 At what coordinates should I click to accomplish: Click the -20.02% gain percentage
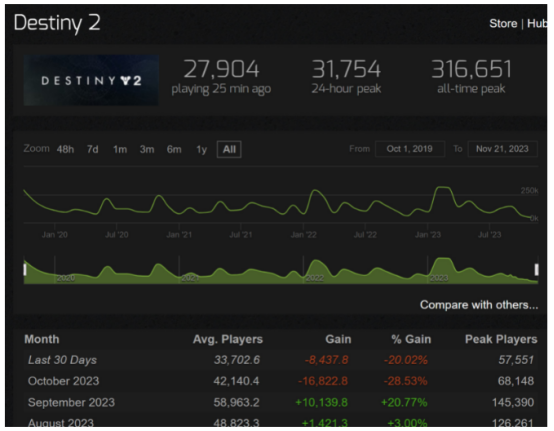click(406, 360)
